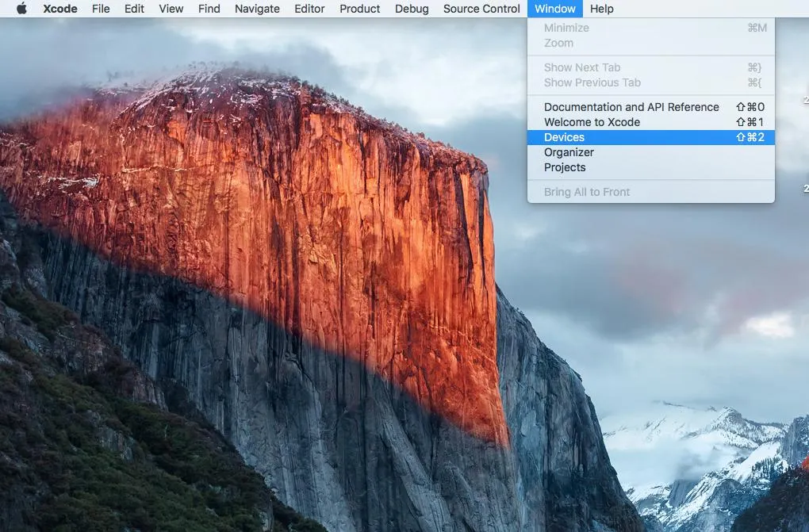
Task: Open the Source Control menu
Action: click(481, 9)
